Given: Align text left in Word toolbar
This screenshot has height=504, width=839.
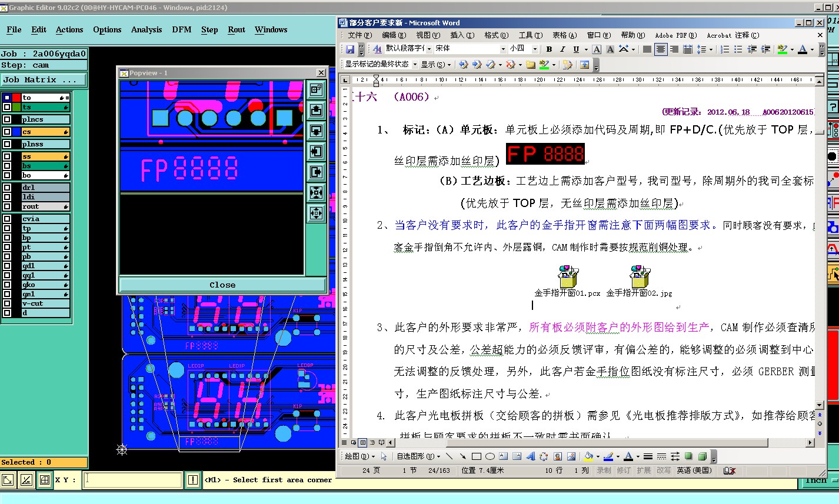Looking at the screenshot, I should coord(647,49).
